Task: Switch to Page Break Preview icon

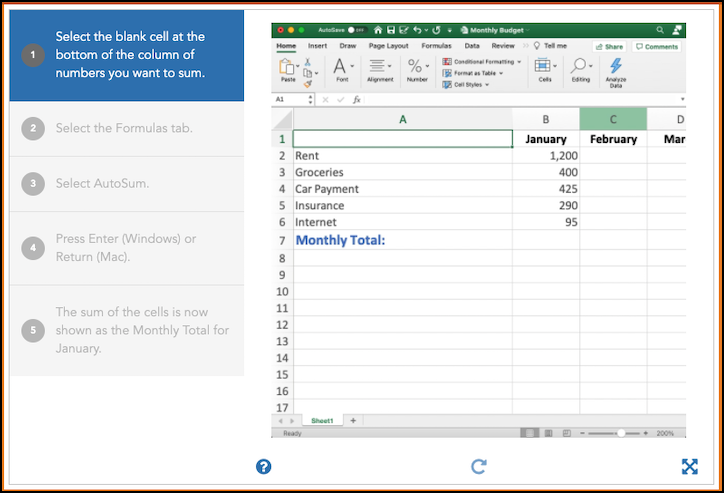Action: 567,433
